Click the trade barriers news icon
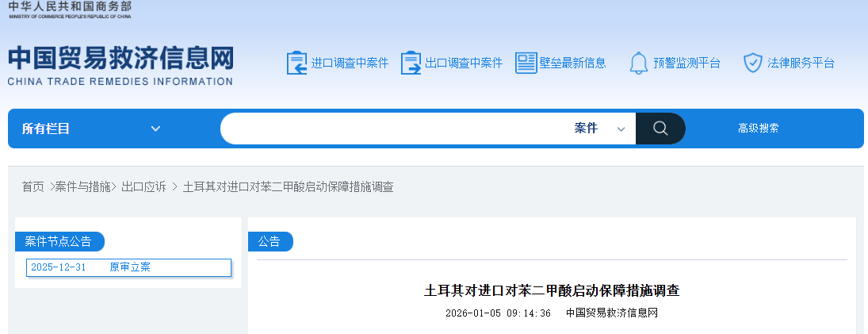The image size is (868, 334). coord(526,63)
